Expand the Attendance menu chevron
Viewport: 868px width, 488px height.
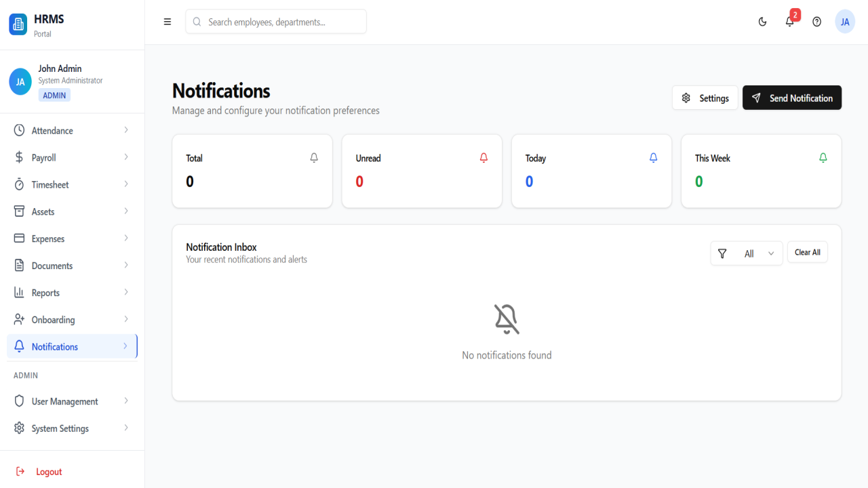(126, 130)
